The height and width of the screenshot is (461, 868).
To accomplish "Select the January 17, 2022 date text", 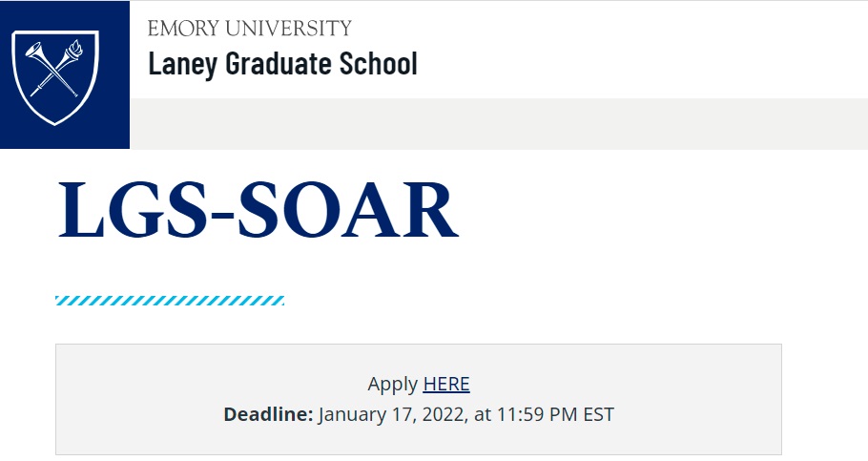I will (x=390, y=414).
